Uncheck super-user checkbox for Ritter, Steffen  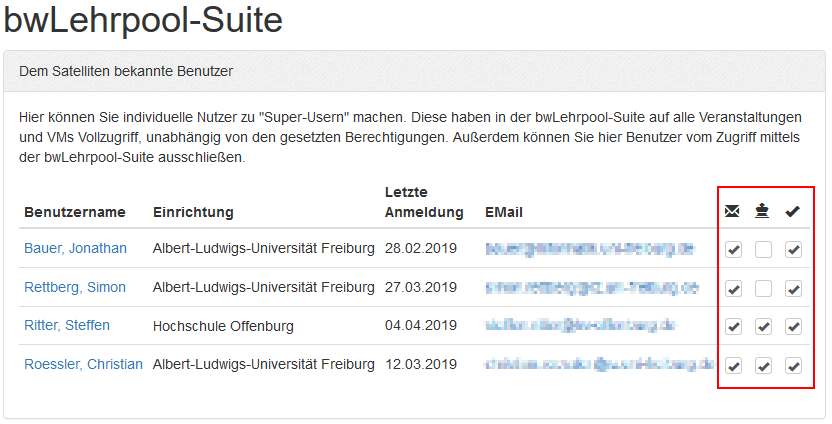(763, 326)
